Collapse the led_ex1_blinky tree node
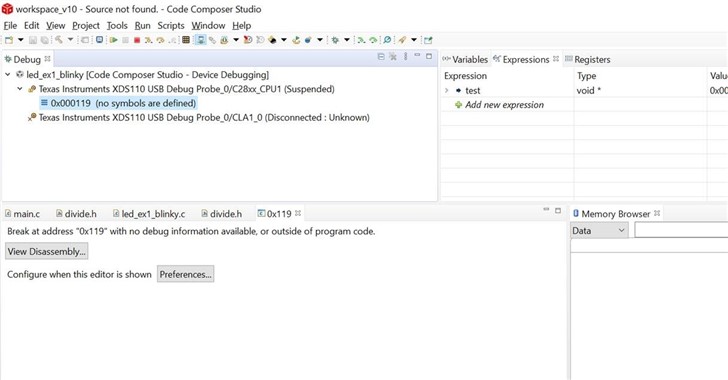 click(7, 74)
